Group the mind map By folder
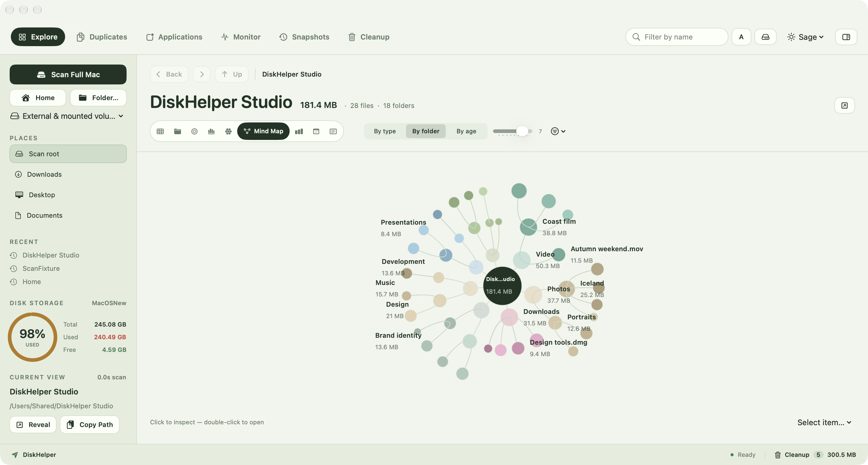Viewport: 868px width, 465px height. tap(426, 131)
